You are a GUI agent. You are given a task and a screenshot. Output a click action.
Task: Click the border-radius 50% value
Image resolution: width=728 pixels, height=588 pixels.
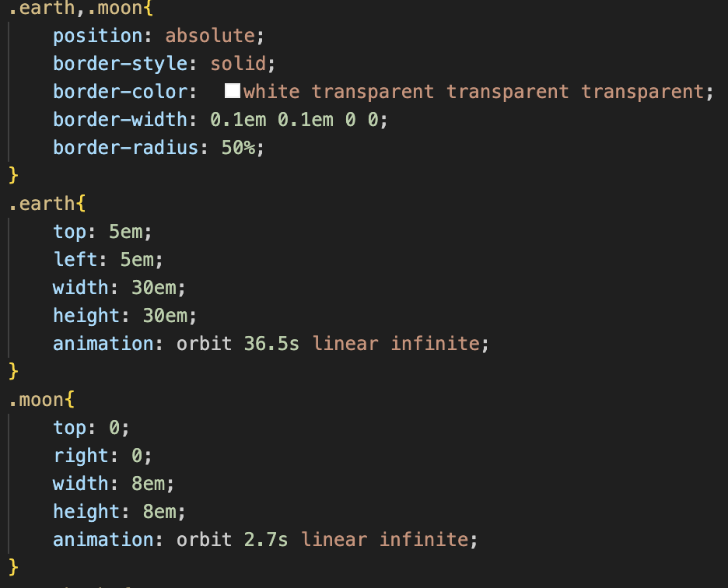tap(238, 148)
